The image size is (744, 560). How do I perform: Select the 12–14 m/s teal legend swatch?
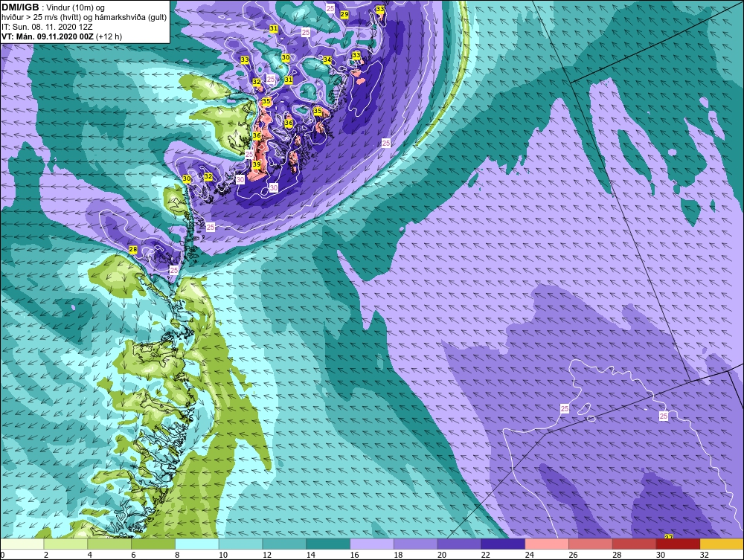coord(284,544)
